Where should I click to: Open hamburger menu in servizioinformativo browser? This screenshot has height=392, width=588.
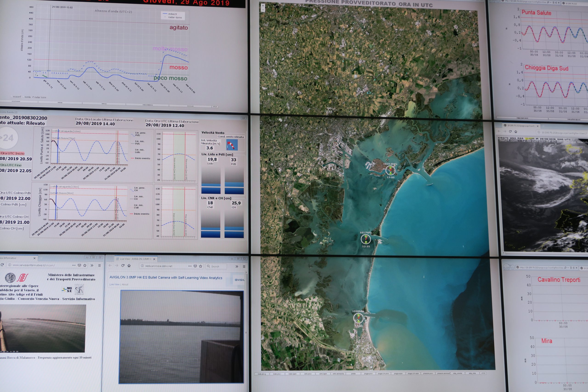99,265
